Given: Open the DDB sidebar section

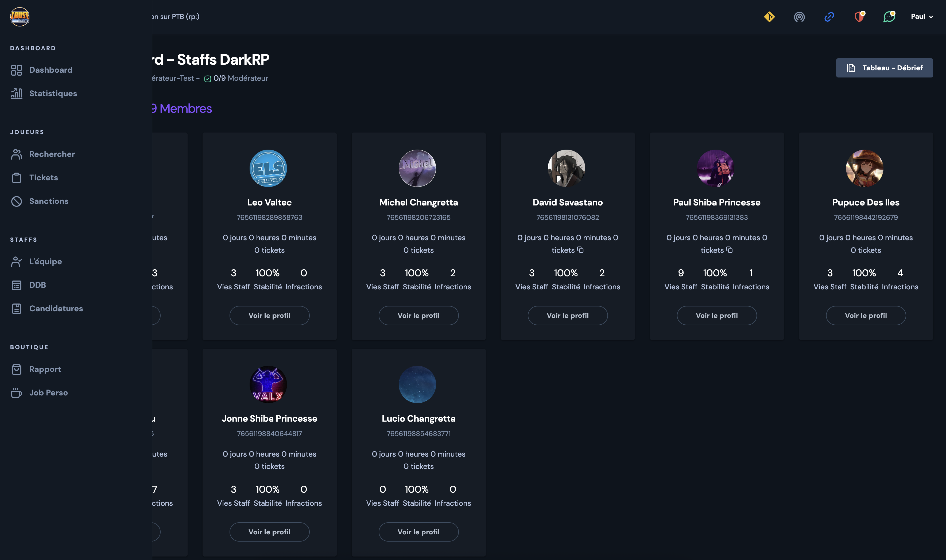Looking at the screenshot, I should tap(37, 285).
